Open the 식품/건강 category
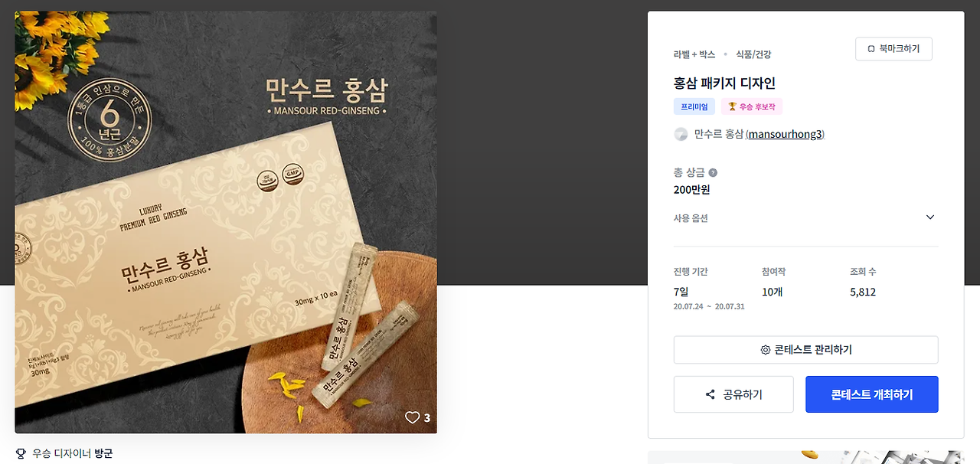This screenshot has height=464, width=980. pos(753,54)
